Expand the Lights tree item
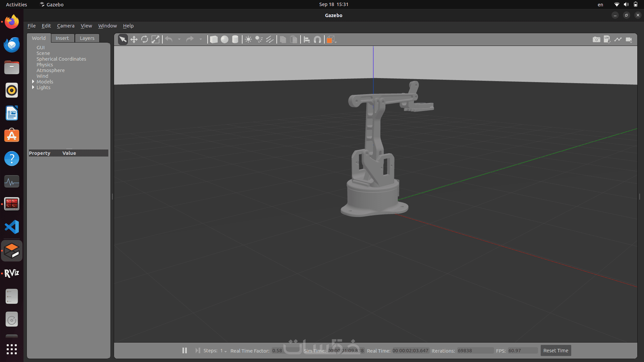Image resolution: width=644 pixels, height=362 pixels. [x=33, y=87]
